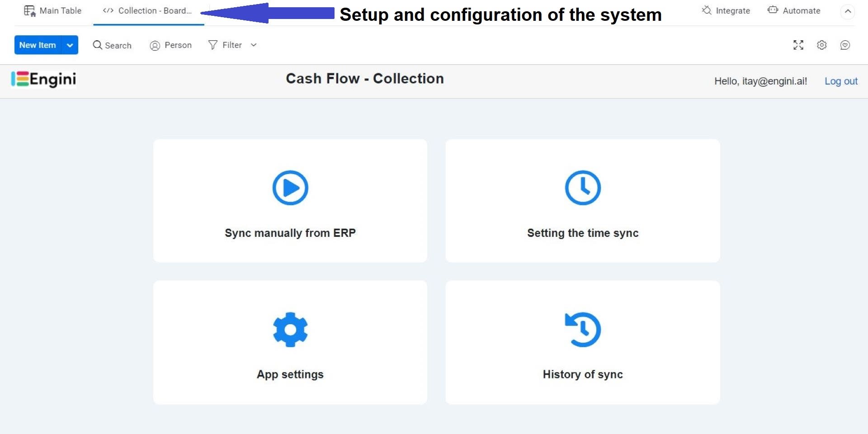Click the Filter funnel icon

(213, 45)
